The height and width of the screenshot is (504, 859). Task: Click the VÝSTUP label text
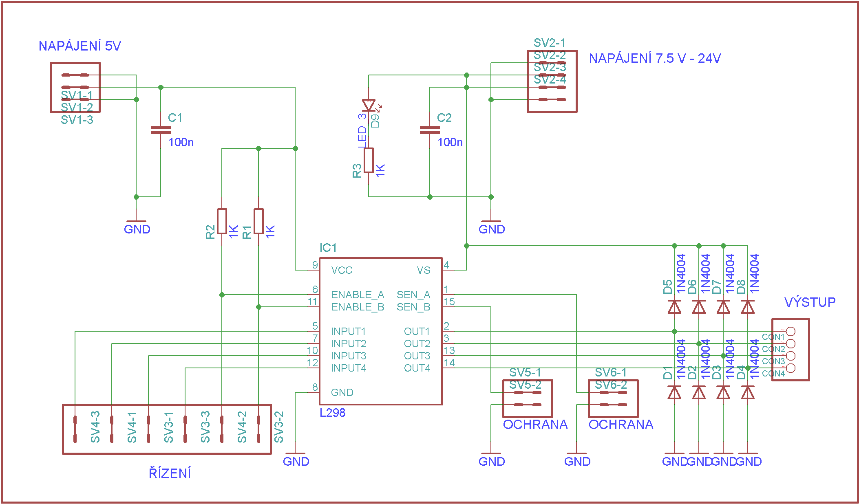(810, 302)
